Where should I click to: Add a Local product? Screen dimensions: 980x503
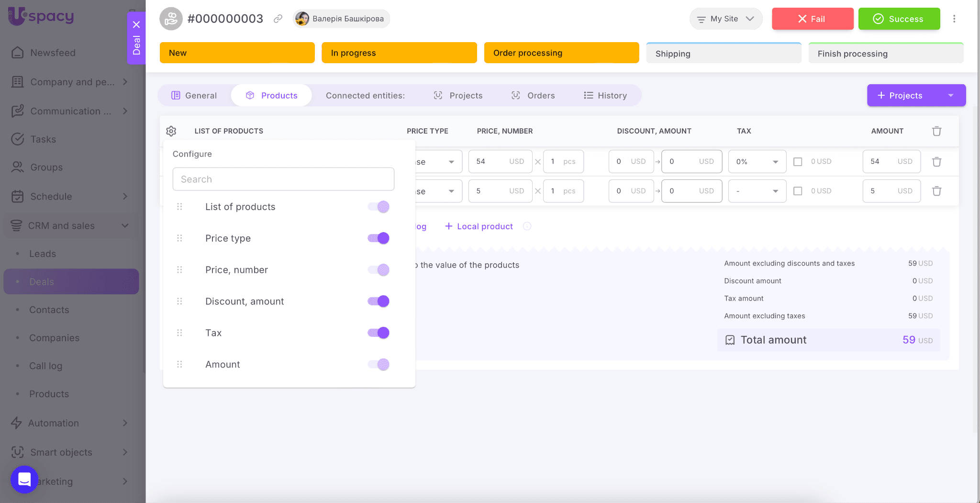(x=479, y=226)
